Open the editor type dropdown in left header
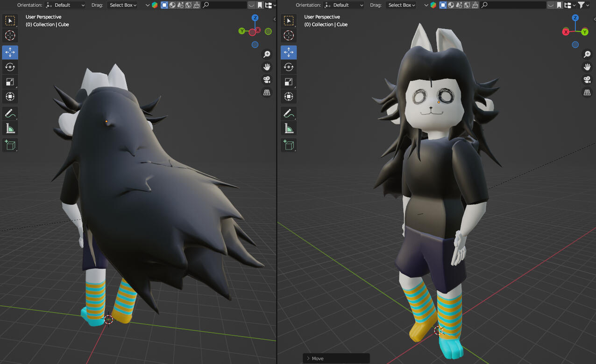 point(270,5)
